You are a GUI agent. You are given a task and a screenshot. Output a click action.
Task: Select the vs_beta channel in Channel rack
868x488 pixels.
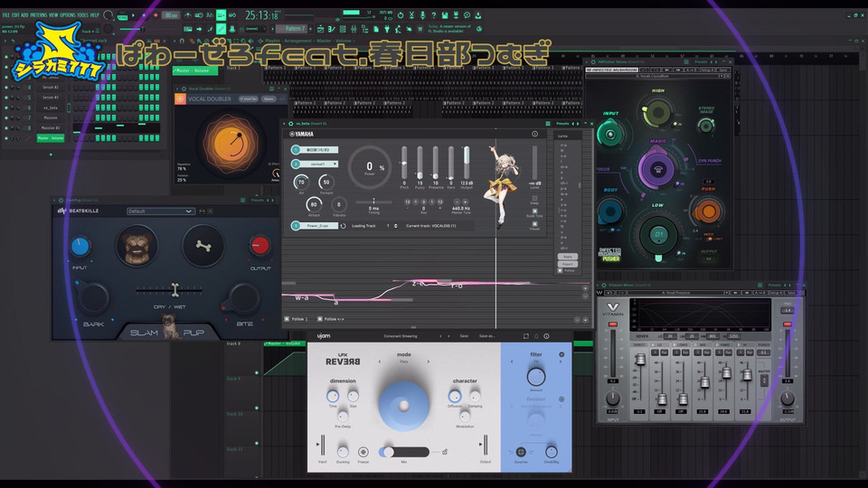[51, 108]
